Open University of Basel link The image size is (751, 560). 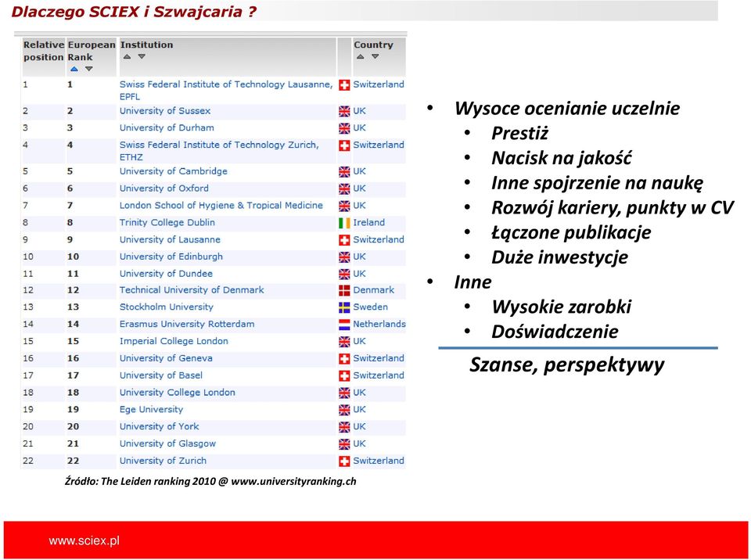pos(161,375)
